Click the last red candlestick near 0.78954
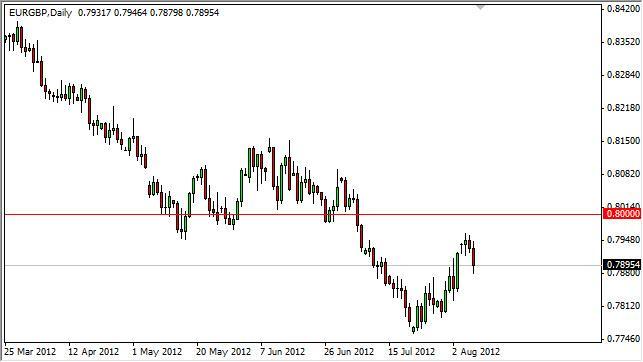Screen dimensions: 643x362 pos(474,257)
